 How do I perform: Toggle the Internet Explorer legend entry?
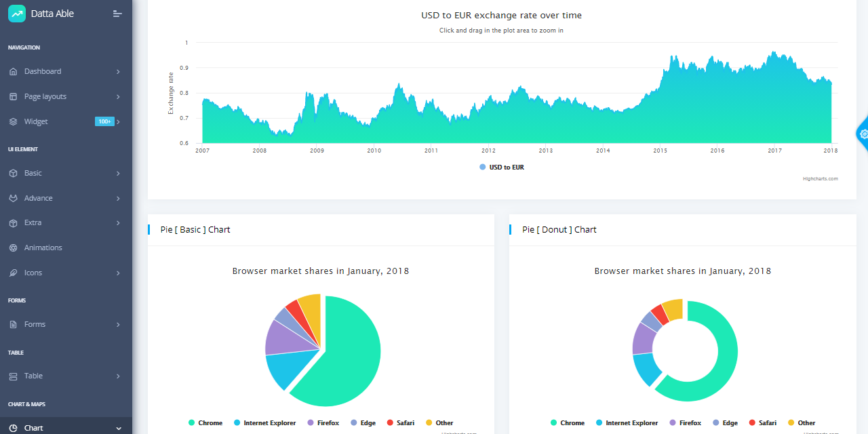(x=264, y=422)
